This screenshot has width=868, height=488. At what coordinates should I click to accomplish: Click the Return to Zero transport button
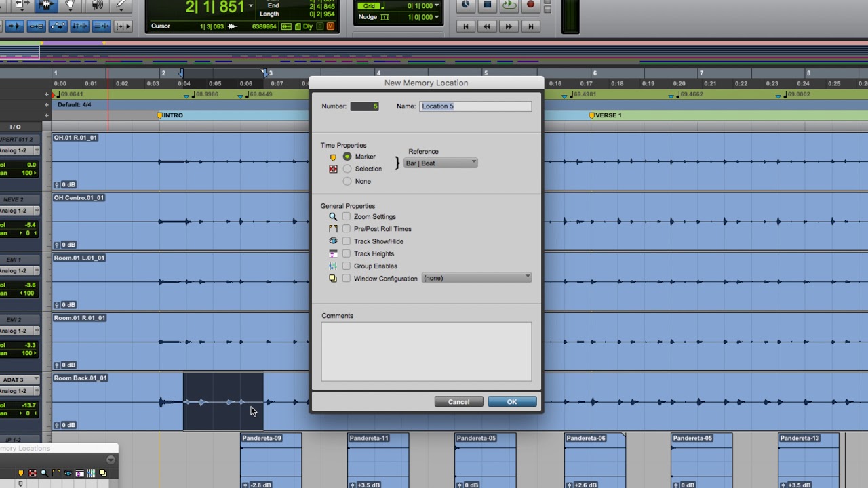pos(465,26)
